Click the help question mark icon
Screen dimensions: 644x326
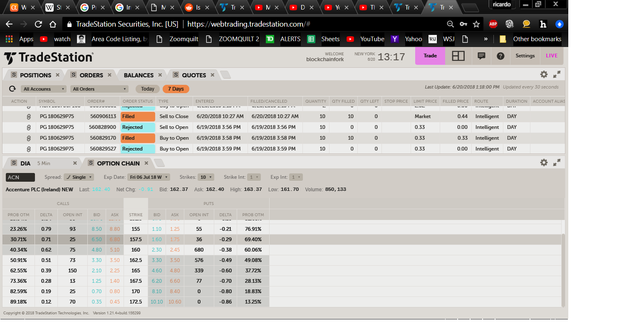coord(500,56)
